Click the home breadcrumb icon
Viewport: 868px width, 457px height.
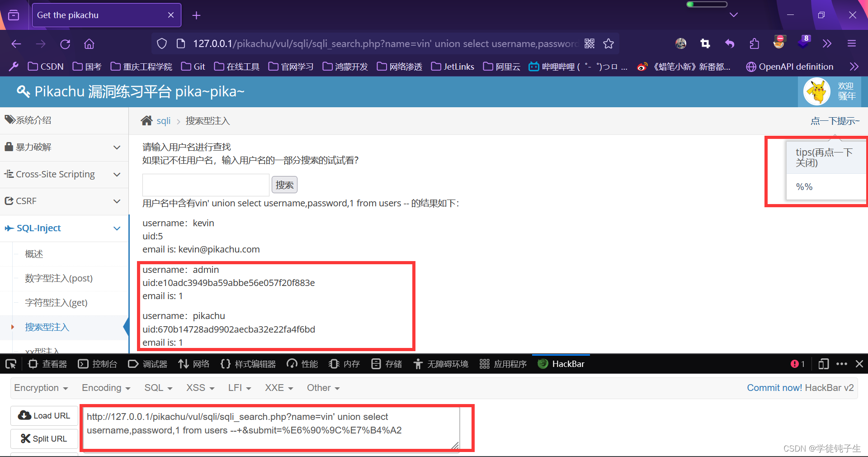pyautogui.click(x=146, y=121)
